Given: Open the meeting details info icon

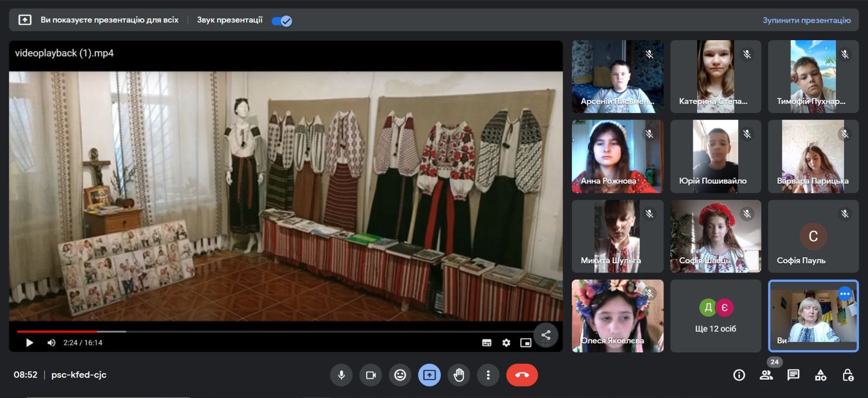Looking at the screenshot, I should click(739, 375).
